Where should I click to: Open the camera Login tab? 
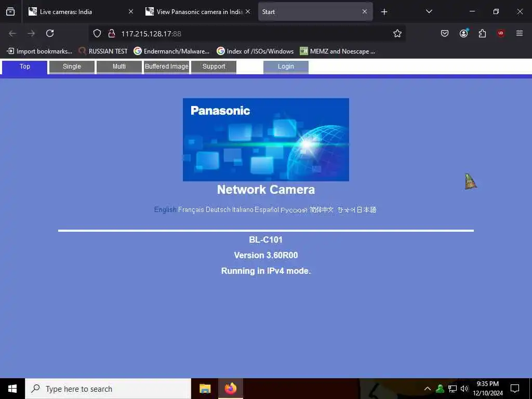coord(286,67)
